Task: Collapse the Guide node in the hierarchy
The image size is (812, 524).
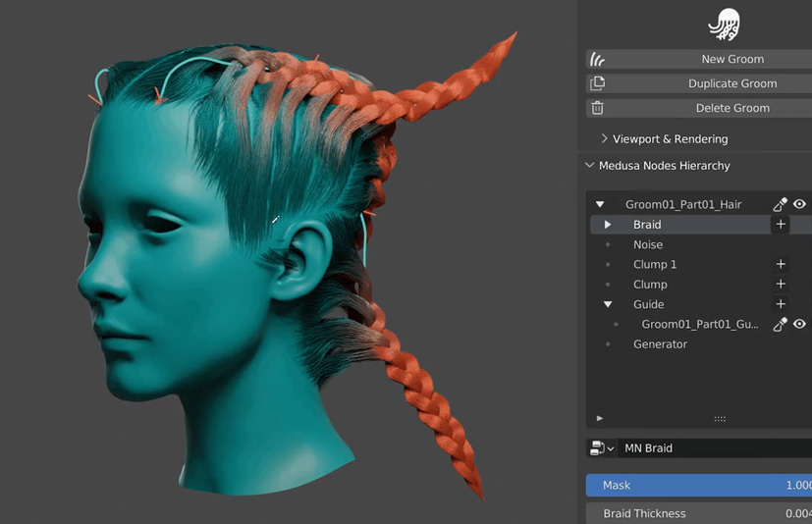Action: pyautogui.click(x=608, y=304)
